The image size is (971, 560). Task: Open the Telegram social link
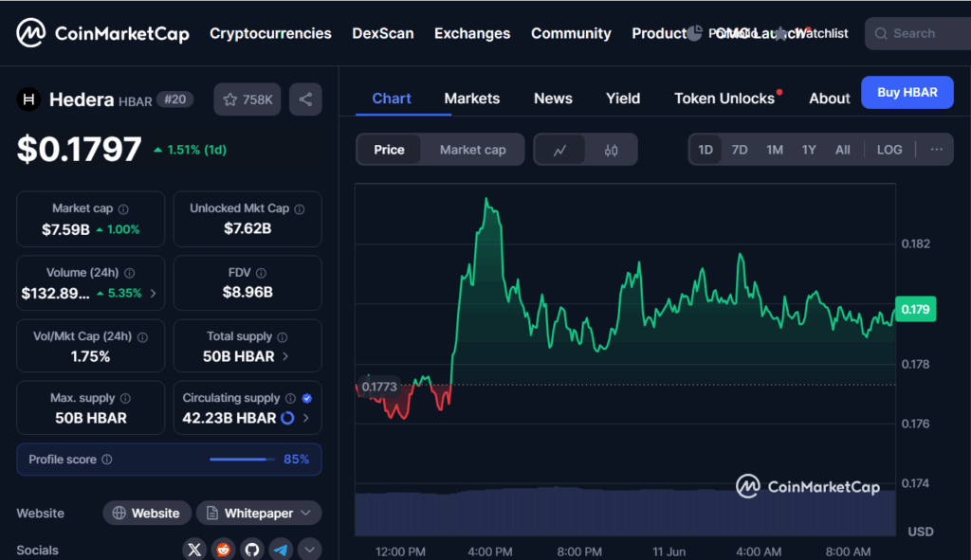[x=281, y=550]
